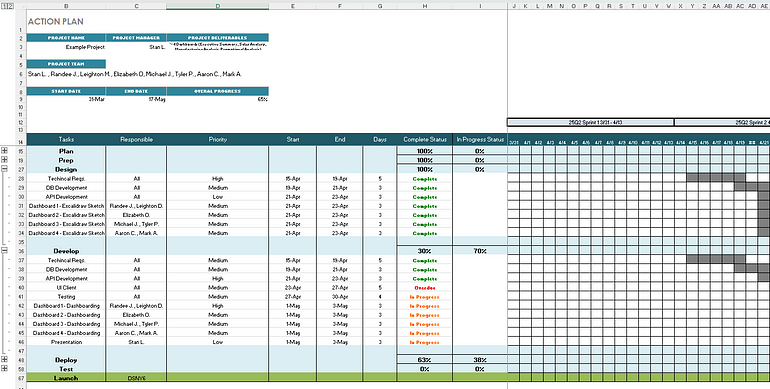Click the PROJECT NAME header cell
The image size is (770, 389).
click(x=66, y=38)
